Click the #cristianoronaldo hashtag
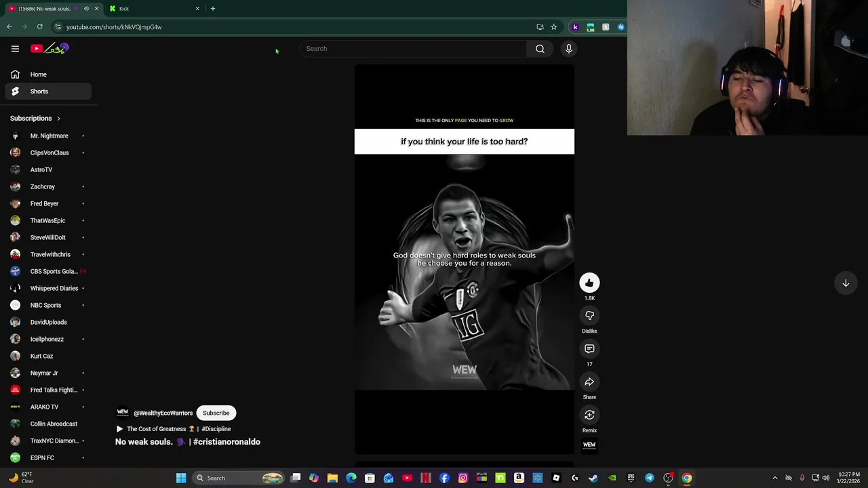This screenshot has height=488, width=868. pos(226,442)
